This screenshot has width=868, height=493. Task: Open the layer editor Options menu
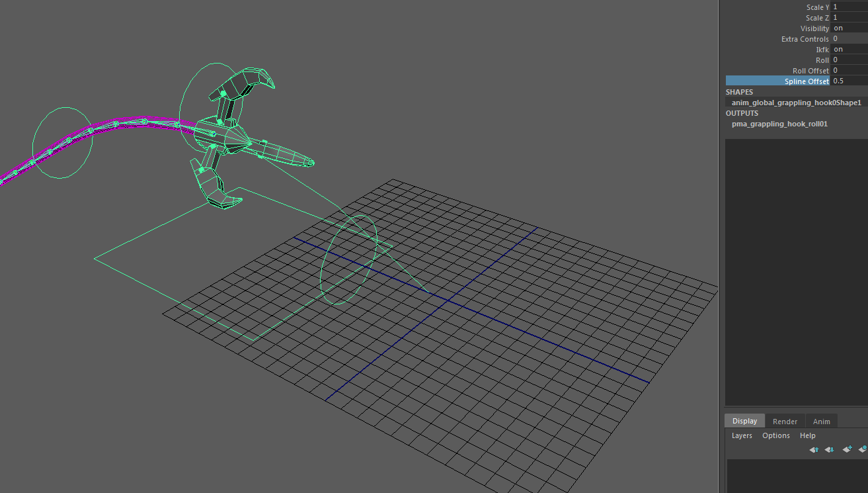point(776,435)
